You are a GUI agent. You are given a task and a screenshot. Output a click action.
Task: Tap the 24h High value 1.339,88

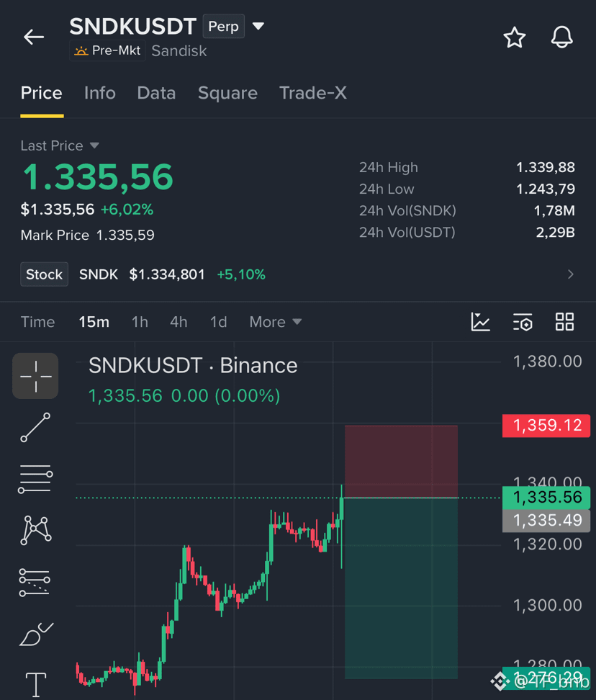(x=545, y=167)
